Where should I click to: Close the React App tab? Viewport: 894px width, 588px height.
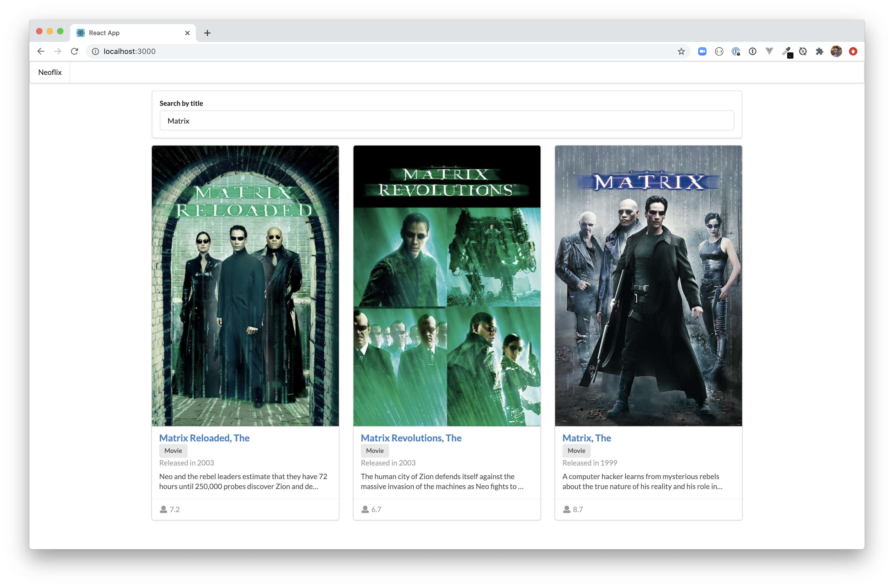pos(187,33)
